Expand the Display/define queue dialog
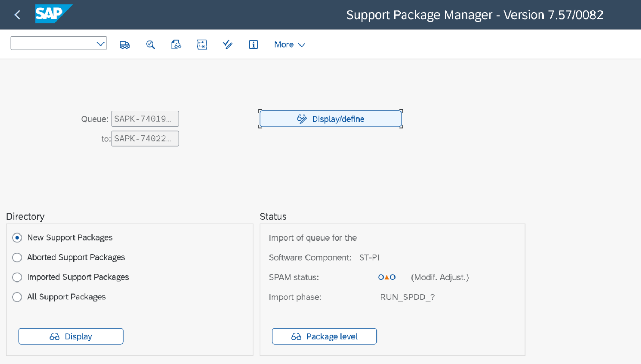This screenshot has width=641, height=364. coord(330,119)
